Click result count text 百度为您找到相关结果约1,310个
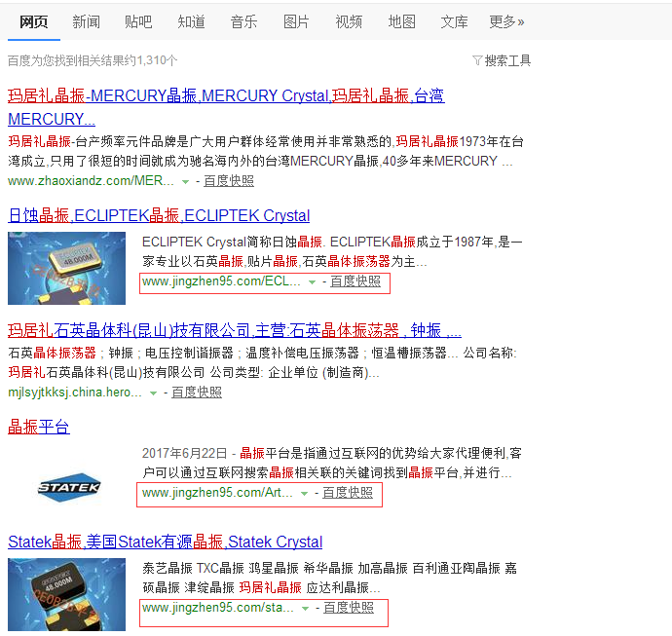The image size is (672, 636). (x=93, y=60)
